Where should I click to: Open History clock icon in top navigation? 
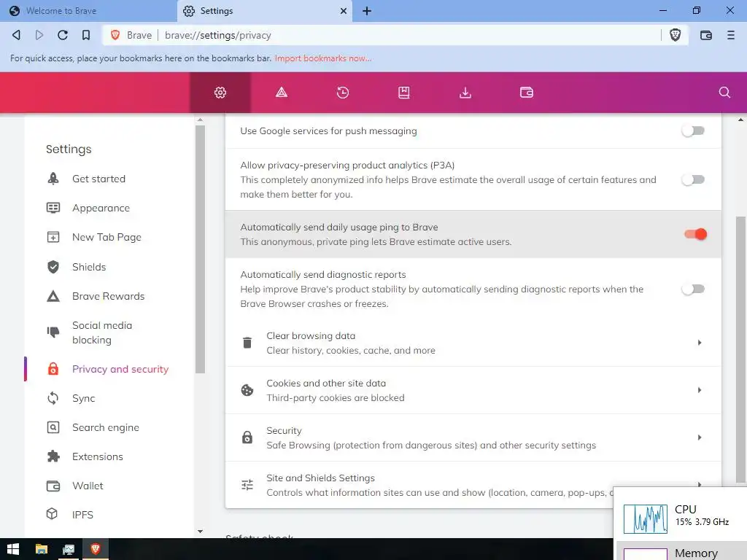[x=343, y=93]
